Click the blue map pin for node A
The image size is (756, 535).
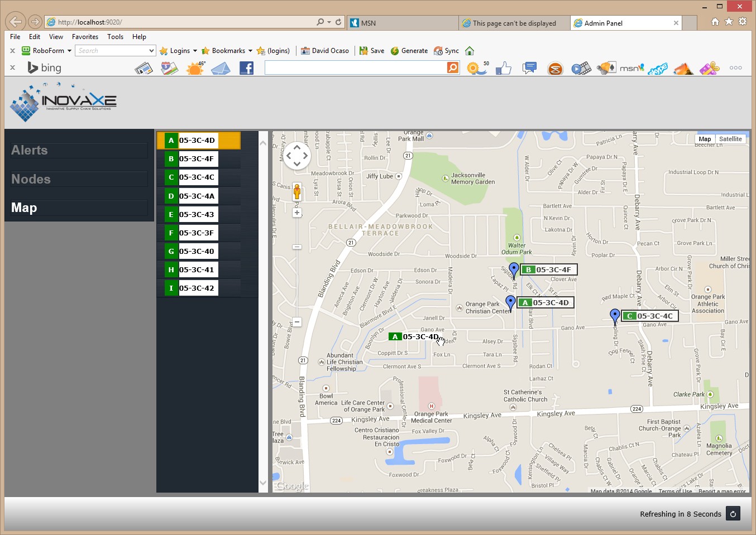[510, 303]
